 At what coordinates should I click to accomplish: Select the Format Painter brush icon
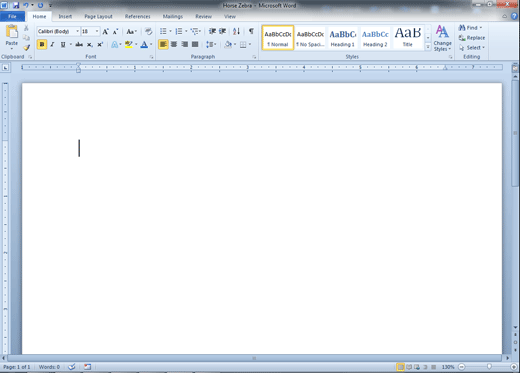[x=26, y=48]
